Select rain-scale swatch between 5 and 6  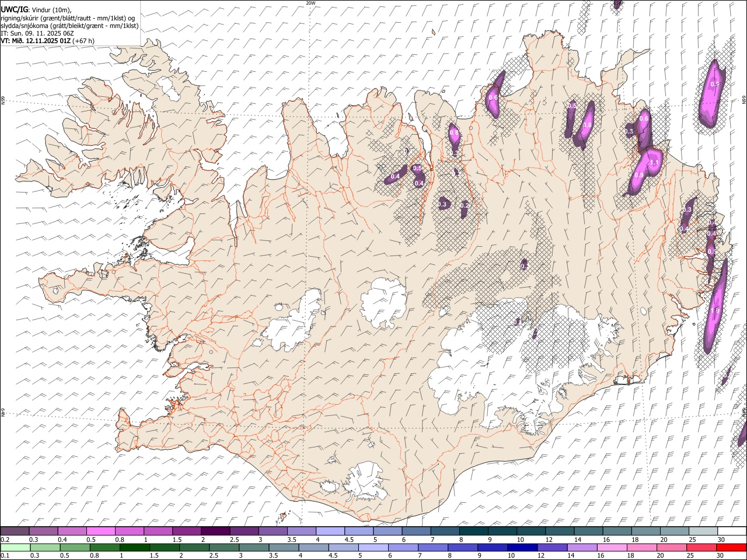tap(373, 547)
